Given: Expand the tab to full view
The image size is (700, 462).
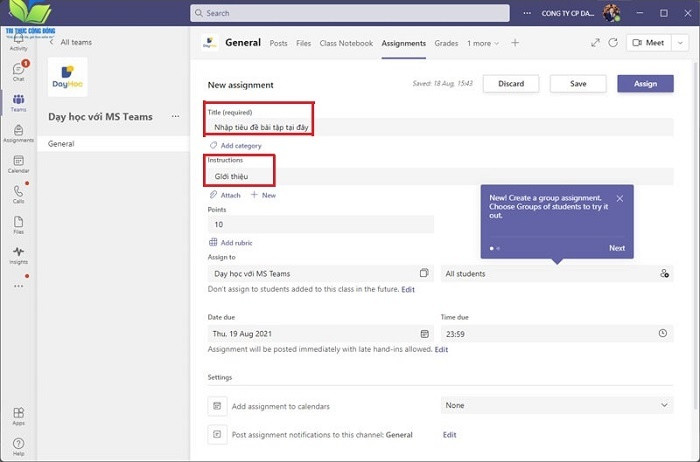Looking at the screenshot, I should tap(595, 43).
